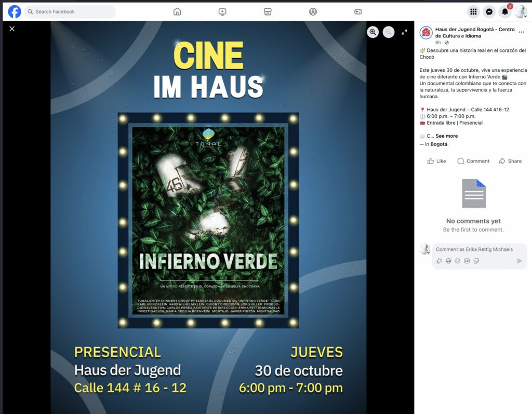
Task: Open the Gaming icon in top navigation
Action: click(x=358, y=11)
